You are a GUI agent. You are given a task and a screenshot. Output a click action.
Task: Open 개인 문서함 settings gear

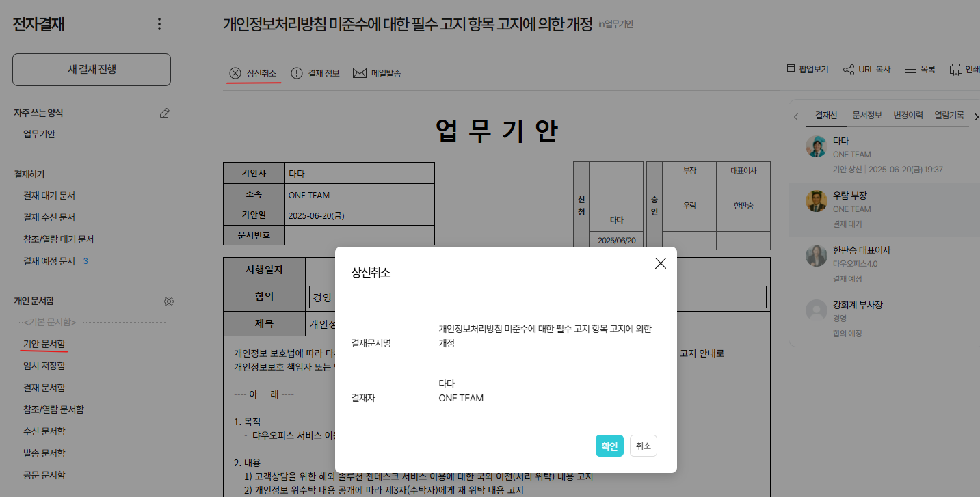pos(169,301)
